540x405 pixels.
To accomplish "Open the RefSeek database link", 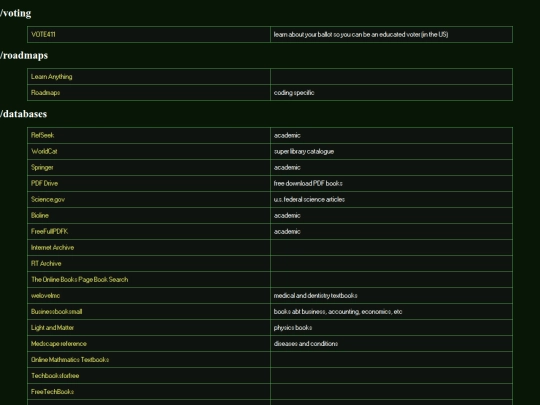I will pyautogui.click(x=42, y=135).
